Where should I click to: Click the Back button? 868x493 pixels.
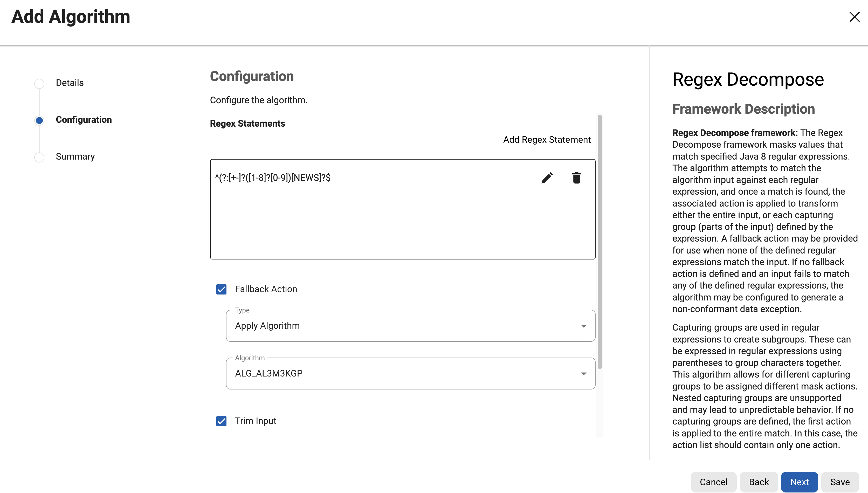759,482
